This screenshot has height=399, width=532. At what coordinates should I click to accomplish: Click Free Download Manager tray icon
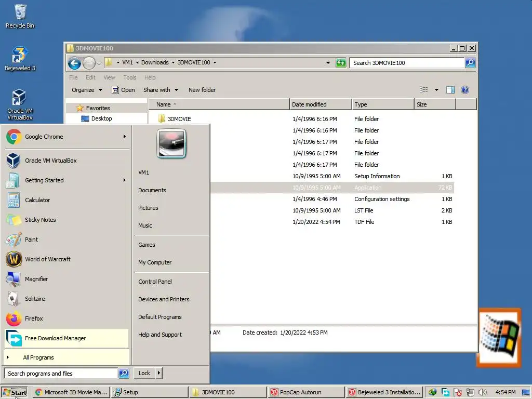[445, 393]
